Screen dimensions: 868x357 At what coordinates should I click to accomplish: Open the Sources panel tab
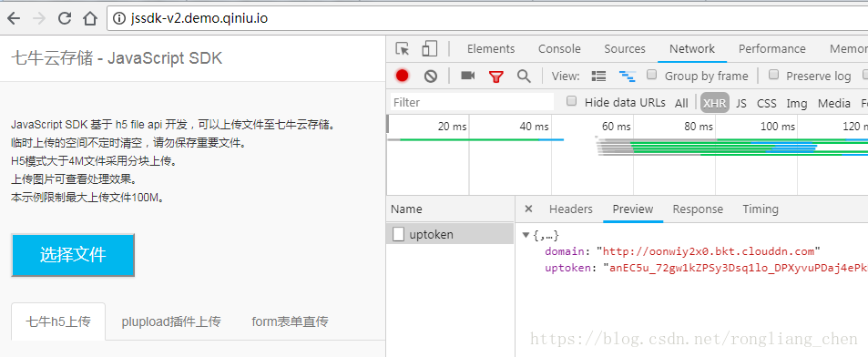point(625,48)
